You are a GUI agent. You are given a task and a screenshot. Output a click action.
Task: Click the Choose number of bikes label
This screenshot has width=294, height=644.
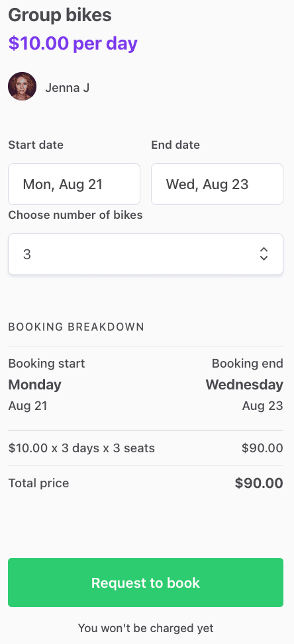point(75,215)
